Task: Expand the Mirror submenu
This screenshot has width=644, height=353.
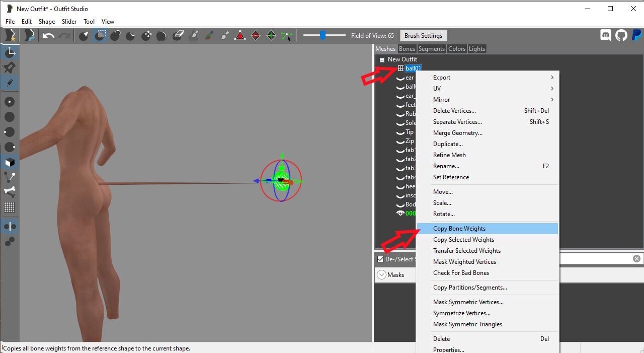Action: 487,100
